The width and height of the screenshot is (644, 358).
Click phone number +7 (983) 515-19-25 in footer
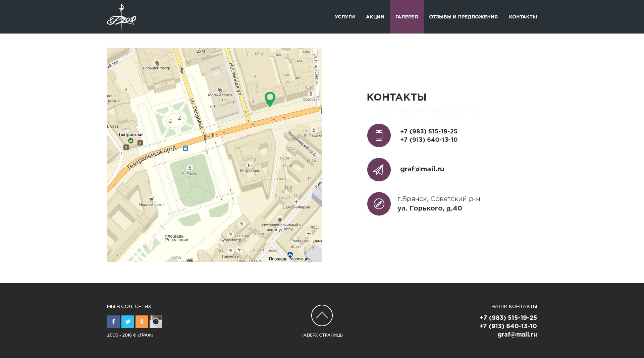pos(508,317)
